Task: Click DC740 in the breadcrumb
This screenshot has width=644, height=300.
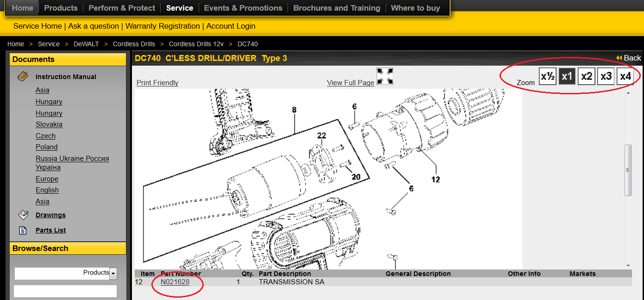Action: (x=248, y=44)
